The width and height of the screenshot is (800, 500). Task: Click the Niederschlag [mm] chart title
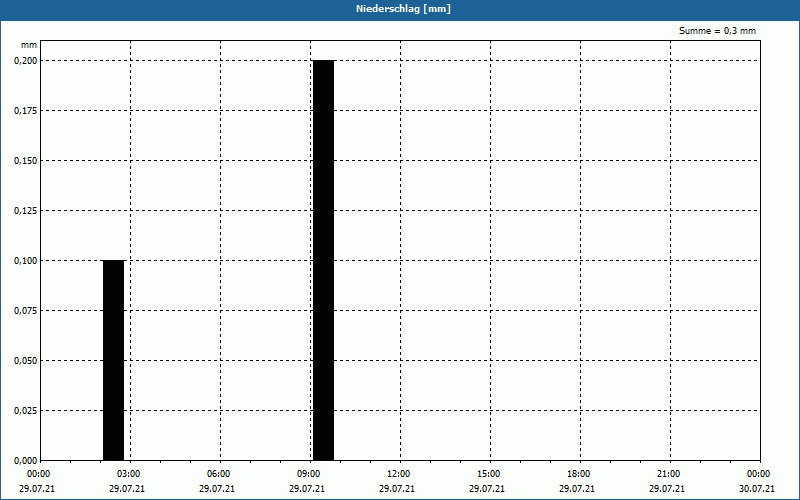point(403,9)
